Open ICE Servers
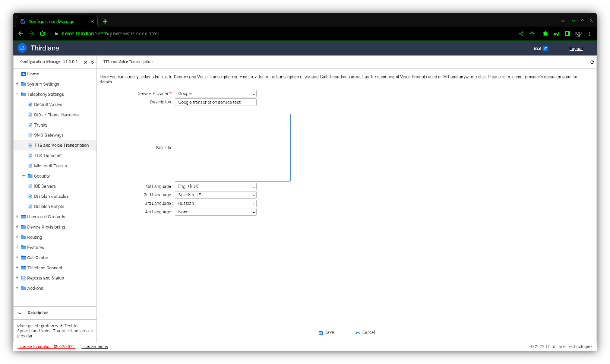 45,186
